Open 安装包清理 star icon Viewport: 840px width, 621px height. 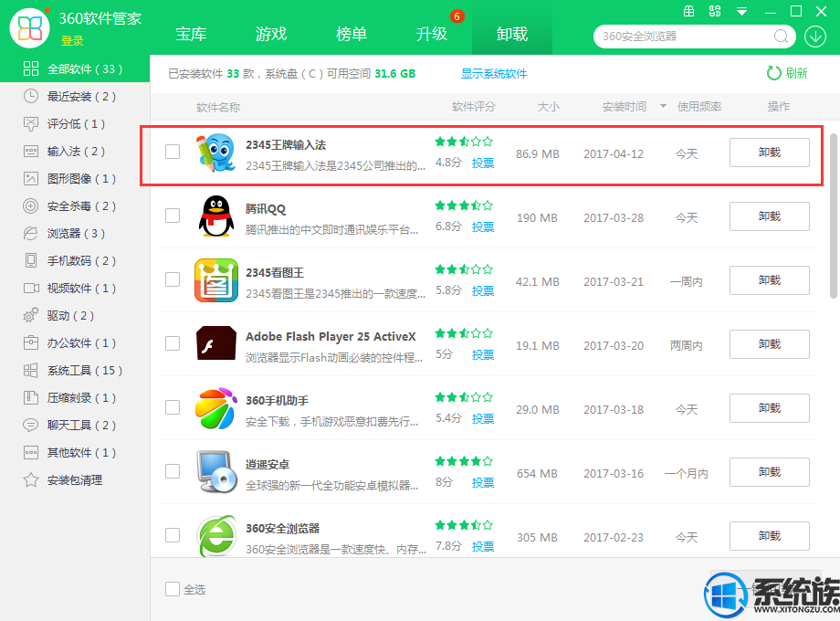click(31, 479)
